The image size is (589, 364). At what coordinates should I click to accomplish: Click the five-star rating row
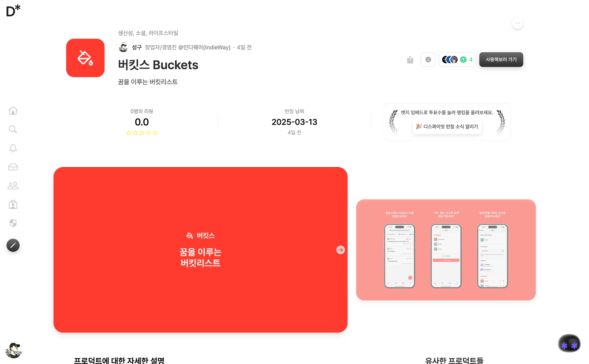pyautogui.click(x=142, y=133)
